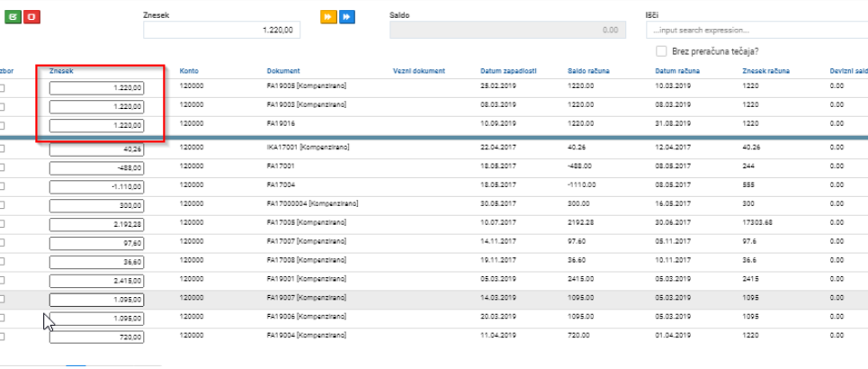This screenshot has height=369, width=868.
Task: Sort by the Konto column header
Action: coord(189,71)
